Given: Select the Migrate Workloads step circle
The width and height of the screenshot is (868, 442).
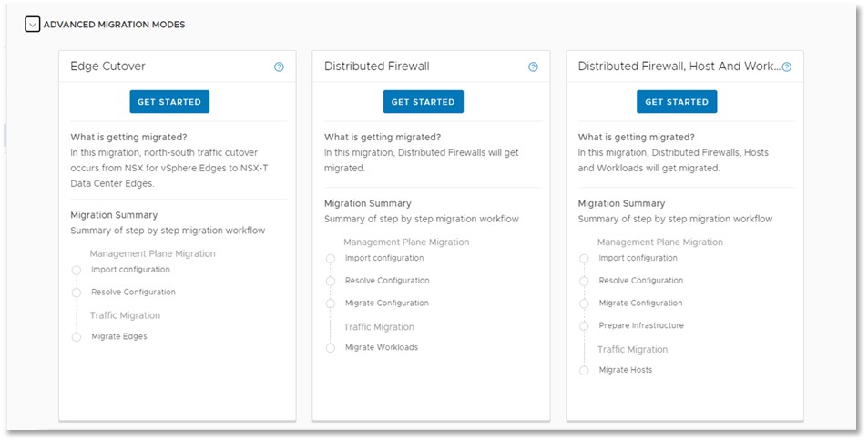Looking at the screenshot, I should point(331,348).
